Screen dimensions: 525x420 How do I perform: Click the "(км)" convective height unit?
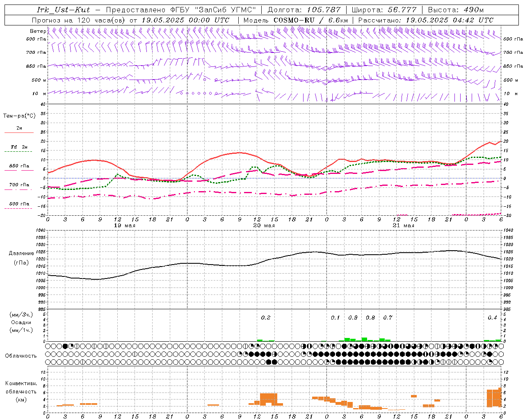pyautogui.click(x=21, y=399)
